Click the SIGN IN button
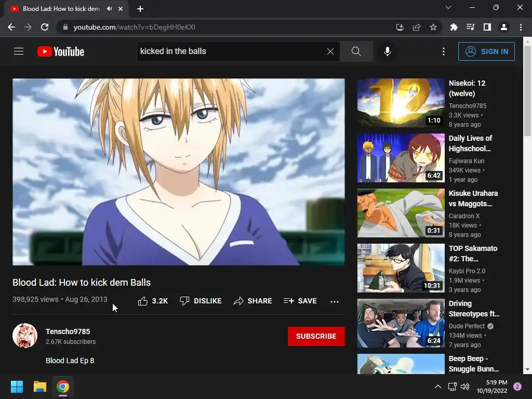Image resolution: width=532 pixels, height=399 pixels. [486, 51]
